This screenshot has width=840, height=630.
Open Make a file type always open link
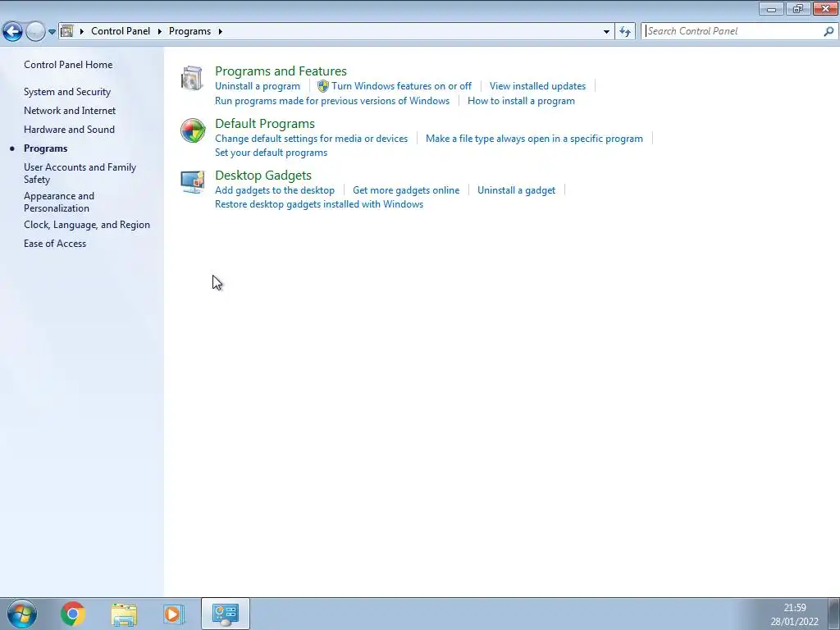(x=534, y=138)
